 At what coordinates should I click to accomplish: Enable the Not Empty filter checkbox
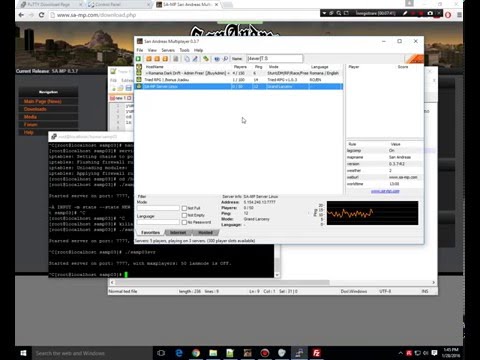coord(184,215)
